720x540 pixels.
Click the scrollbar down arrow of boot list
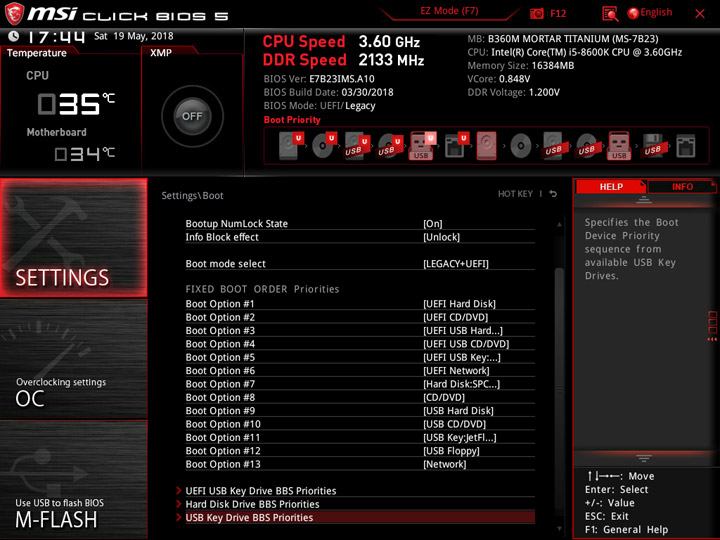click(x=559, y=529)
